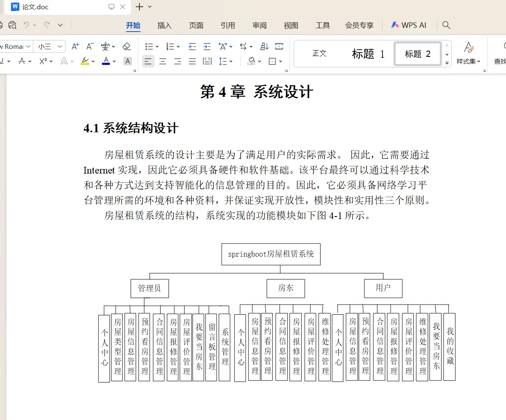Open WPS AI from the ribbon

click(409, 25)
